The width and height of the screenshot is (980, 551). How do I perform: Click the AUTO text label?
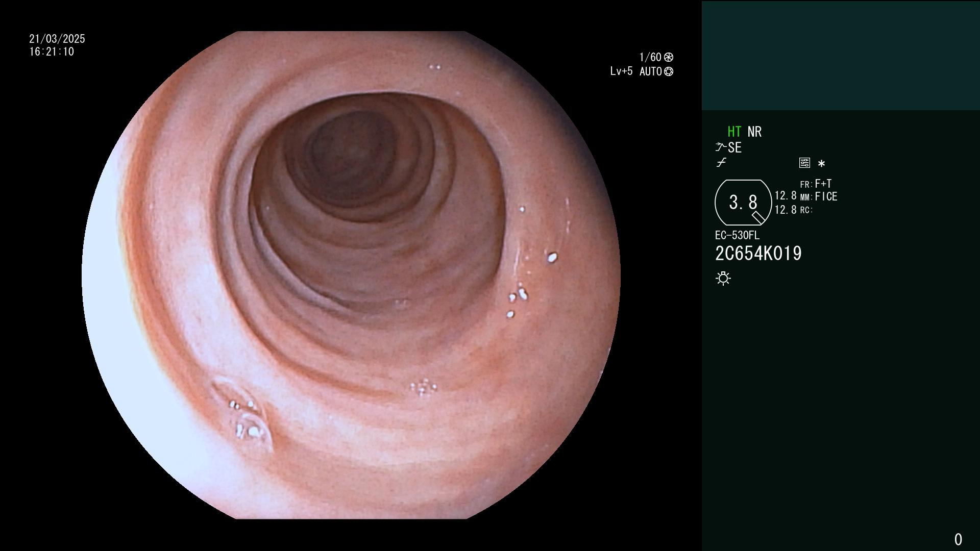[651, 71]
